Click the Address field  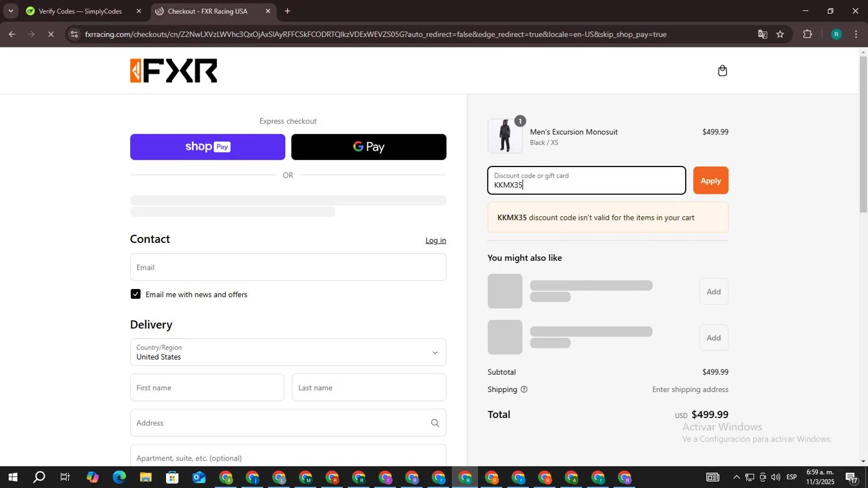click(288, 423)
